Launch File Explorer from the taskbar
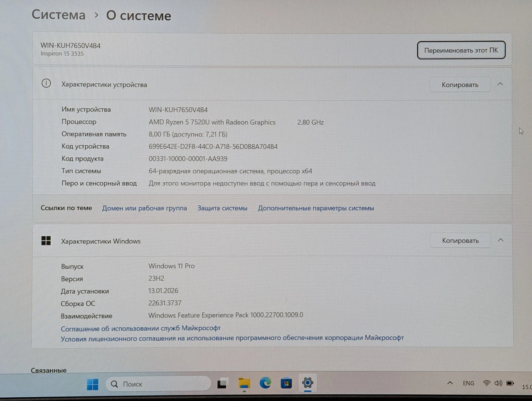 click(244, 384)
